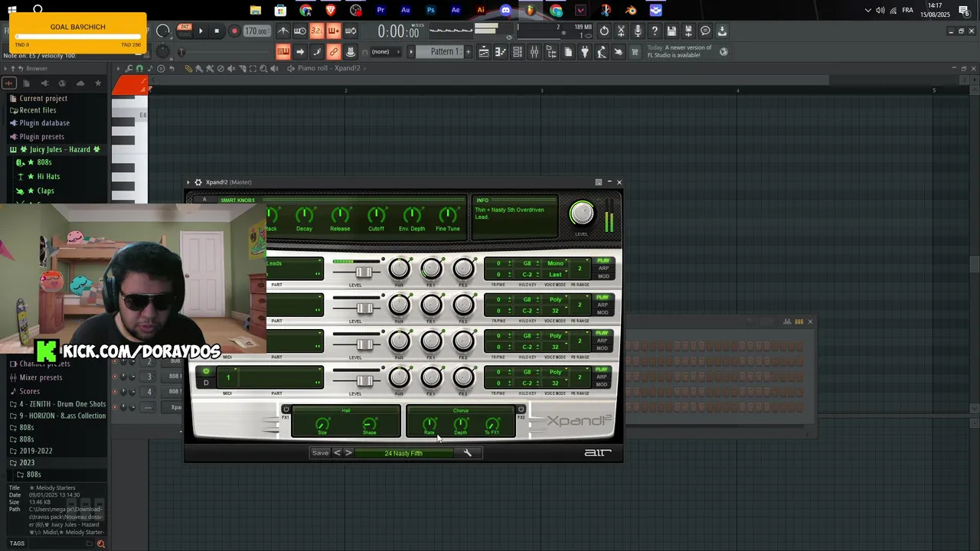This screenshot has width=980, height=551.
Task: Toggle FX1 power button
Action: tap(286, 409)
